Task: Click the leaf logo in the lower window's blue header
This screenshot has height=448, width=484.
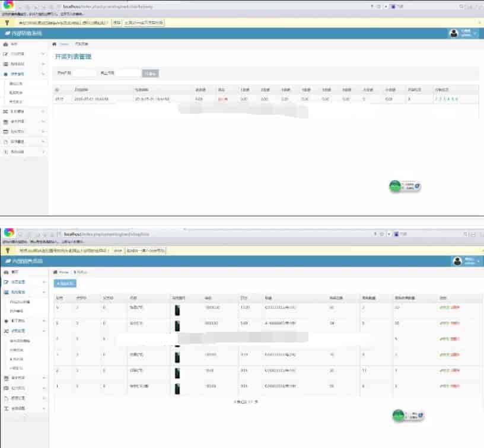Action: [8, 261]
